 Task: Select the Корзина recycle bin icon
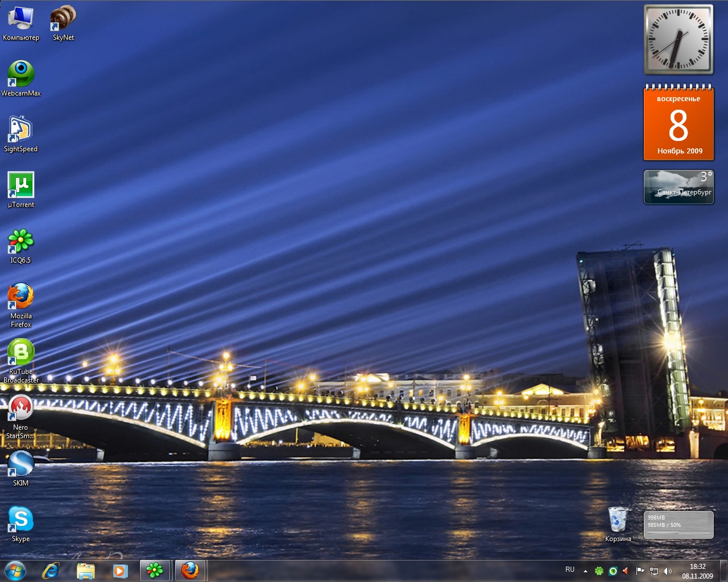[618, 524]
